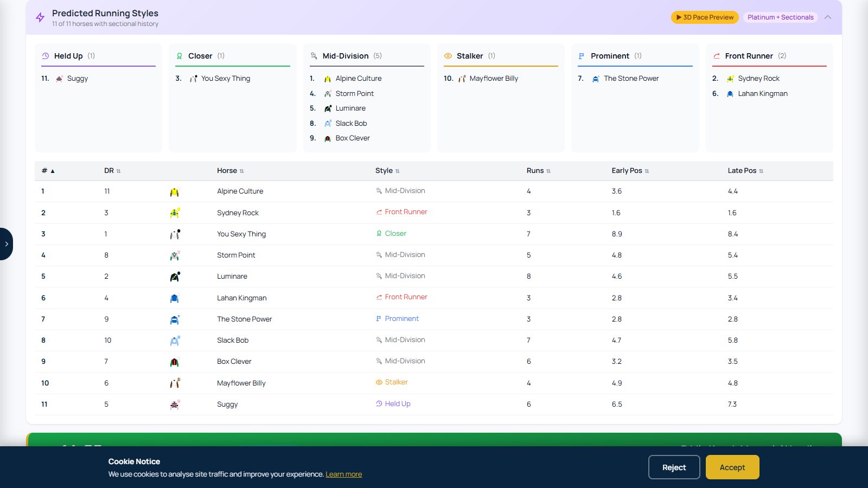The image size is (868, 488).
Task: Click Storm Point's silks icon in table
Action: [175, 255]
